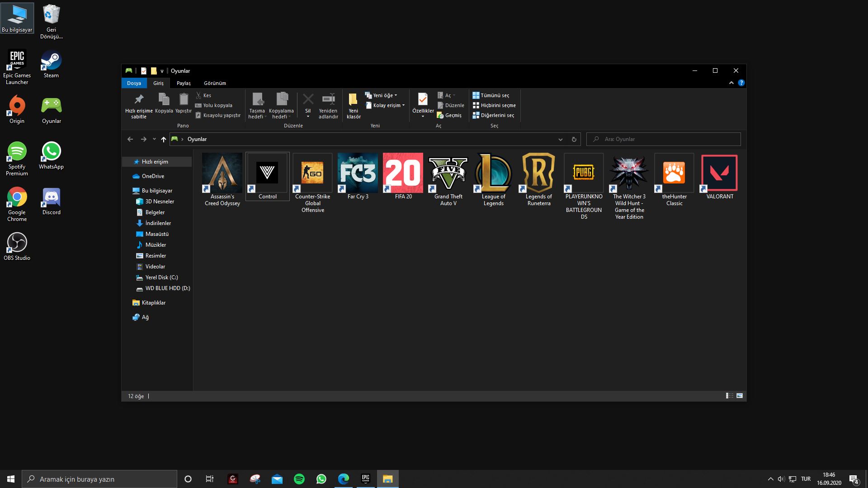
Task: Click the Origin desktop icon
Action: [17, 109]
